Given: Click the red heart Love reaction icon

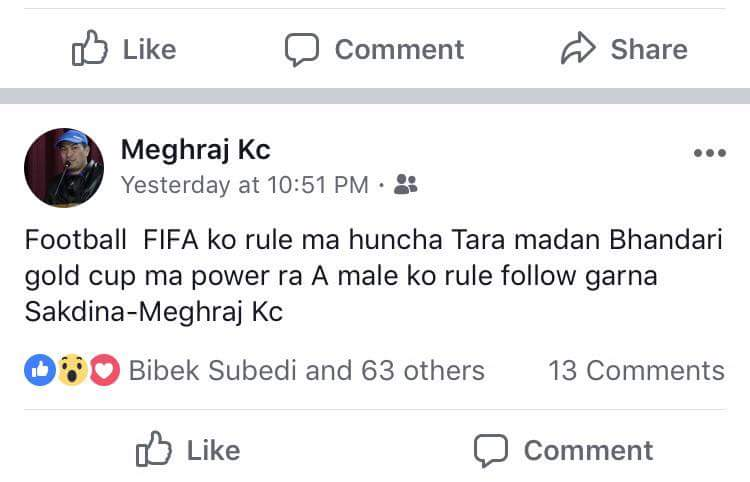Looking at the screenshot, I should click(104, 371).
